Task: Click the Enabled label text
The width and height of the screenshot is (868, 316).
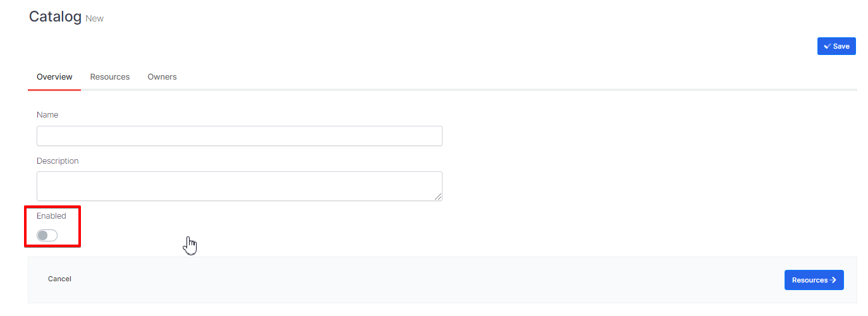Action: pos(51,216)
